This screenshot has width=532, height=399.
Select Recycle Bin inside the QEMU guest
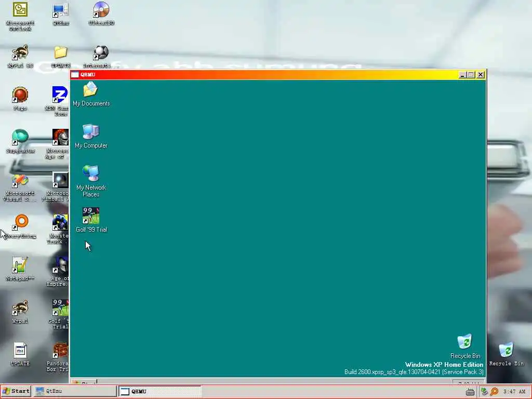[465, 346]
